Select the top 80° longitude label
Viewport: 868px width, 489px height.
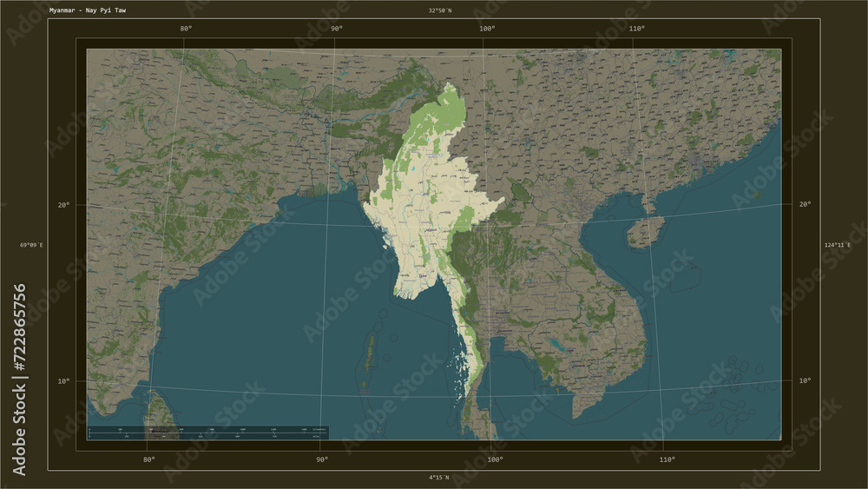pos(186,29)
